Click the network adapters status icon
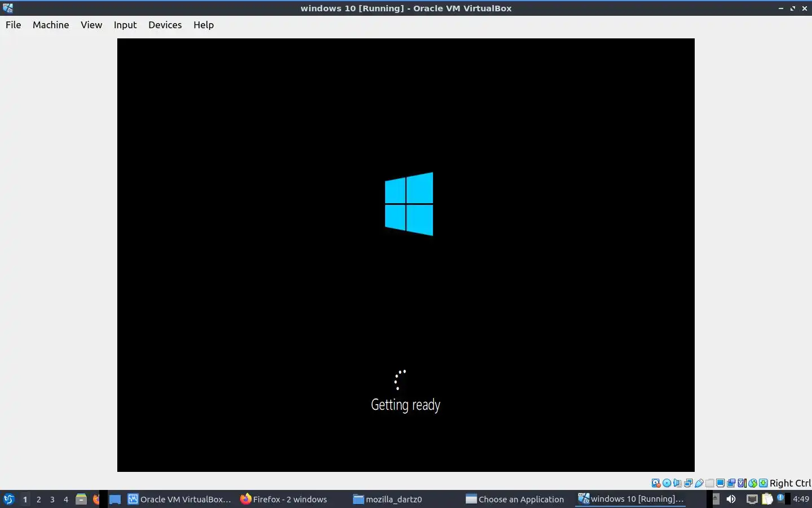The image size is (812, 508). tap(689, 483)
